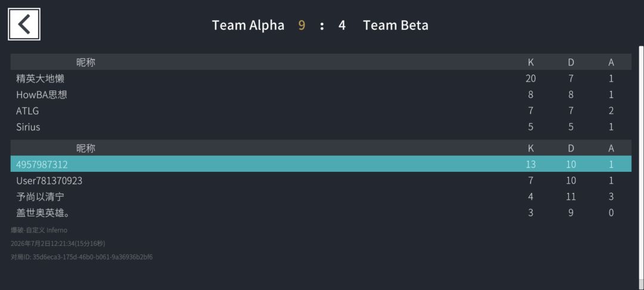This screenshot has height=290, width=644.
Task: Click Team Beta score 4
Action: pos(342,26)
